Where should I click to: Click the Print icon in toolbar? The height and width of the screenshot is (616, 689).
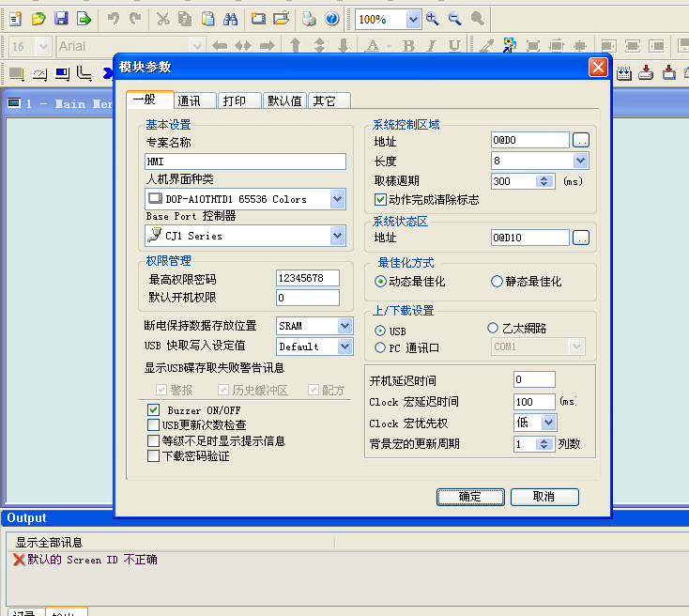click(309, 19)
